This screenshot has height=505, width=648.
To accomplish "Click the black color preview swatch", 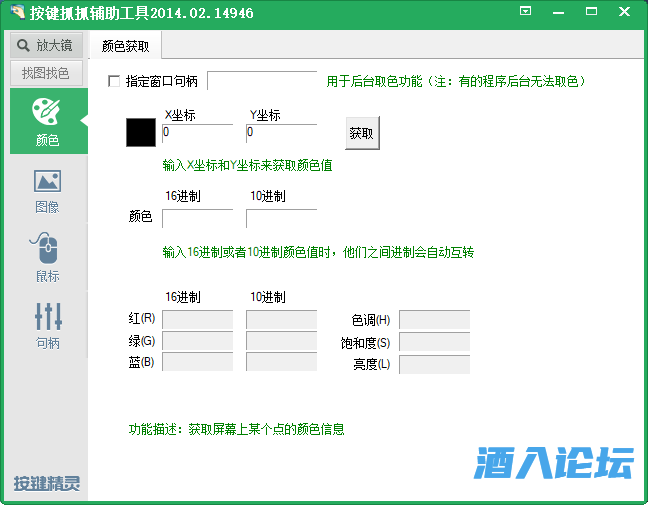I will point(141,133).
